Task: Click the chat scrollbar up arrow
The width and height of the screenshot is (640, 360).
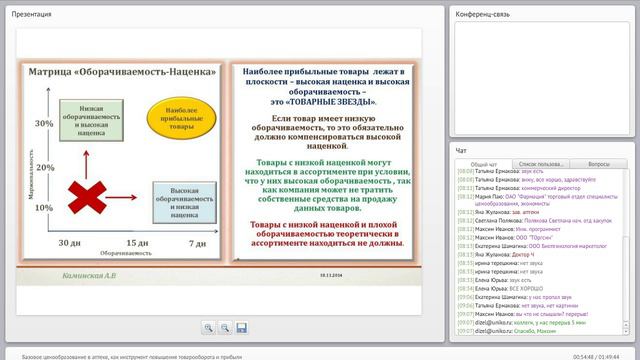Action: pyautogui.click(x=626, y=325)
